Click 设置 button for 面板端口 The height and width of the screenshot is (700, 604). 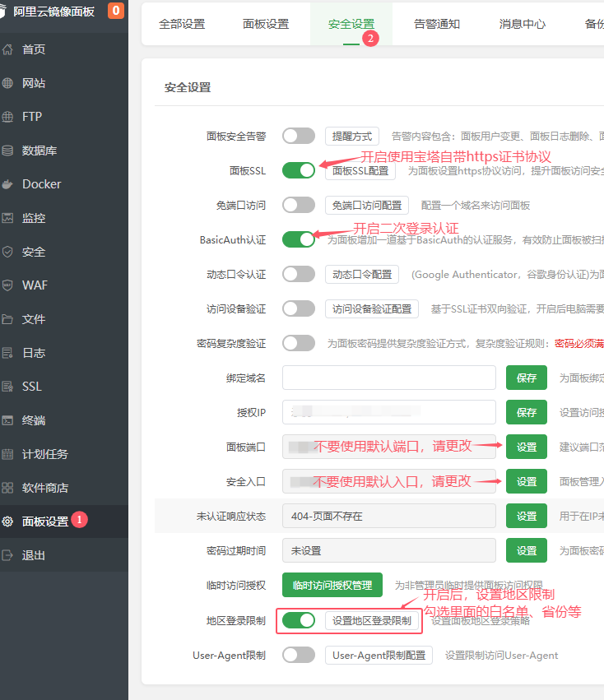[x=527, y=447]
